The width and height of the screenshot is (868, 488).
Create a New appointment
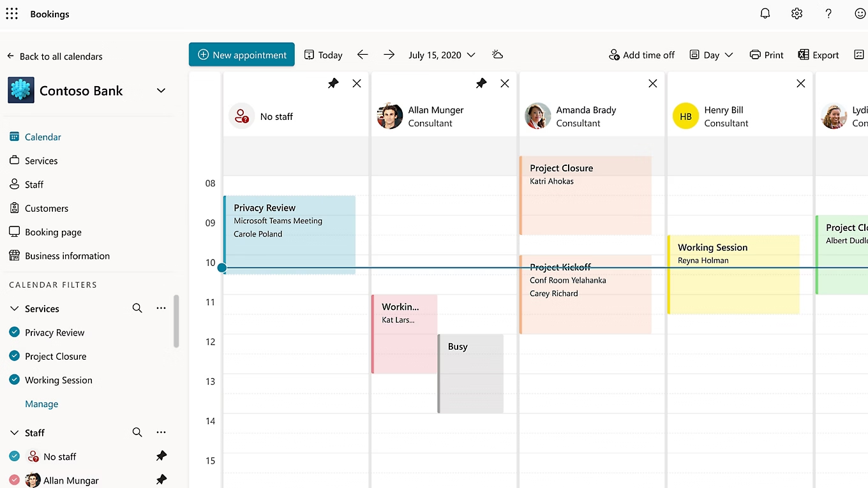241,55
